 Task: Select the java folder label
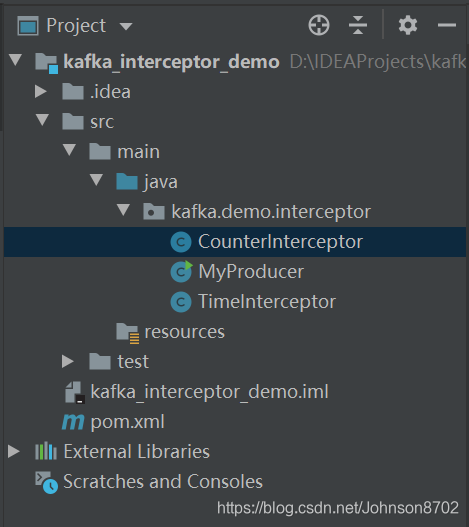(x=161, y=183)
